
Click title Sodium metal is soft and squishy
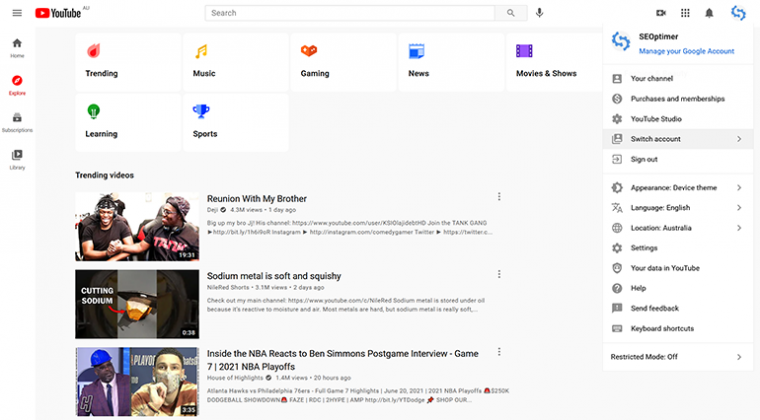click(274, 276)
